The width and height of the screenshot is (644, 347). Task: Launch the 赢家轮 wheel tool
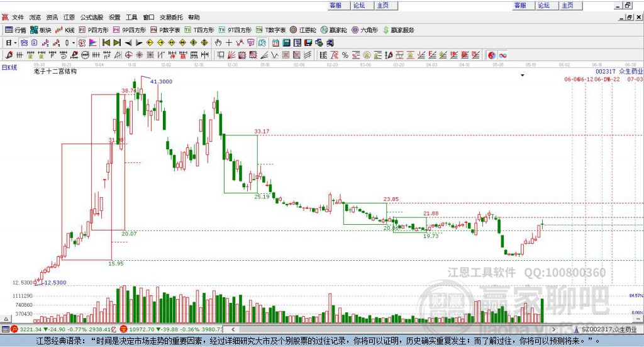pyautogui.click(x=334, y=30)
